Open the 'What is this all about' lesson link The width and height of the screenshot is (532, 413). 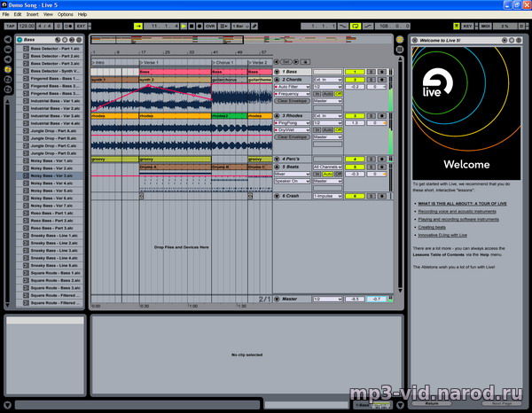click(462, 204)
